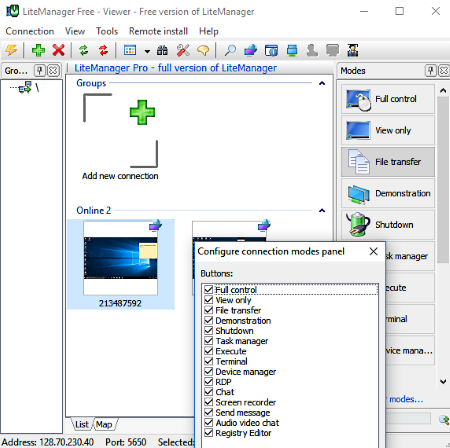Close the Groups side panel
Viewport: 450px width, 448px height.
53,71
